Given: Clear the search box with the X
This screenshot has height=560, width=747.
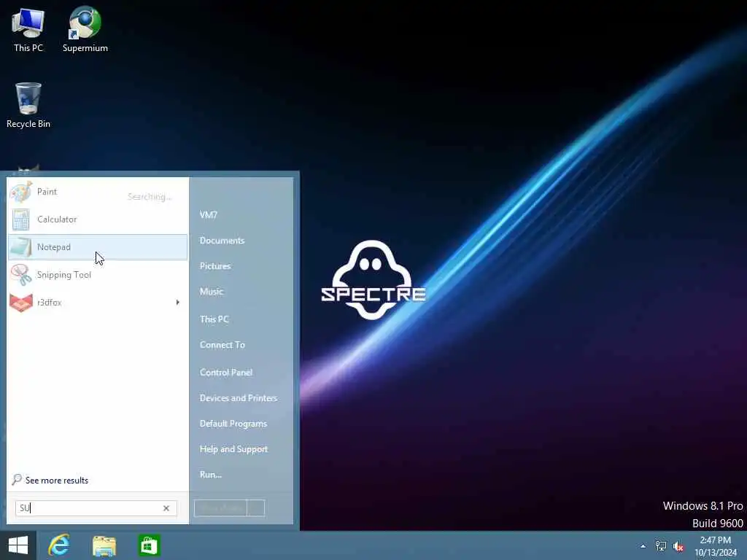Looking at the screenshot, I should pos(166,508).
